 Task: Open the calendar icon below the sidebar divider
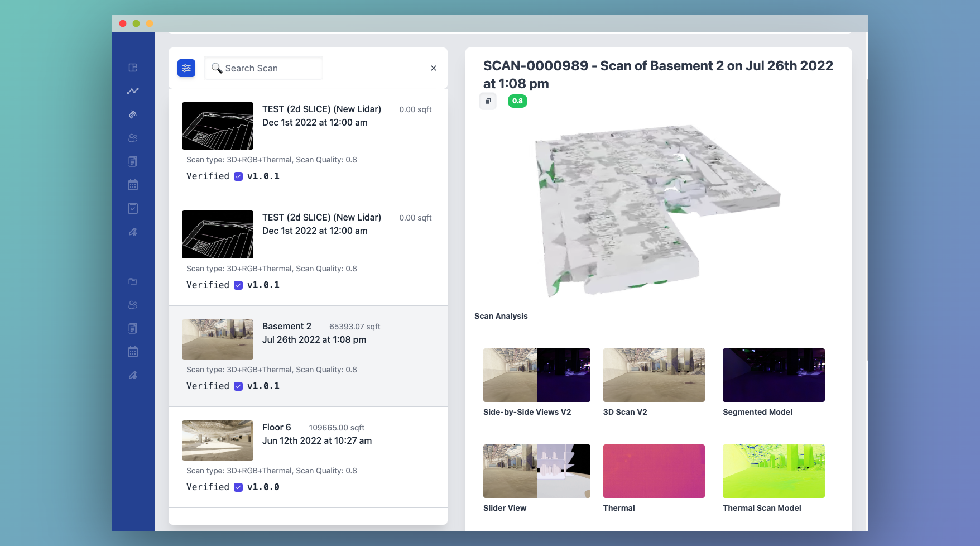pyautogui.click(x=133, y=352)
